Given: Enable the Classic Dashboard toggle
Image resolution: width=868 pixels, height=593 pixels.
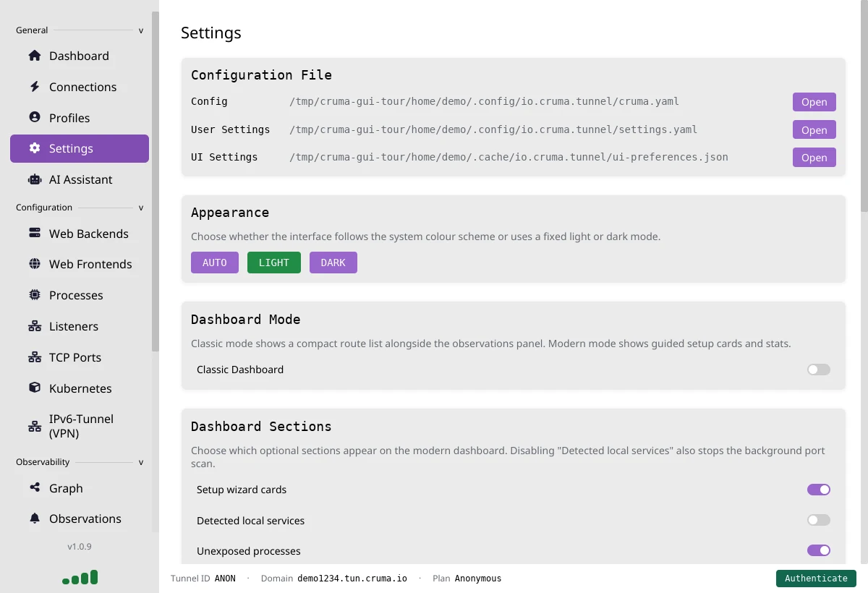Looking at the screenshot, I should click(x=819, y=370).
